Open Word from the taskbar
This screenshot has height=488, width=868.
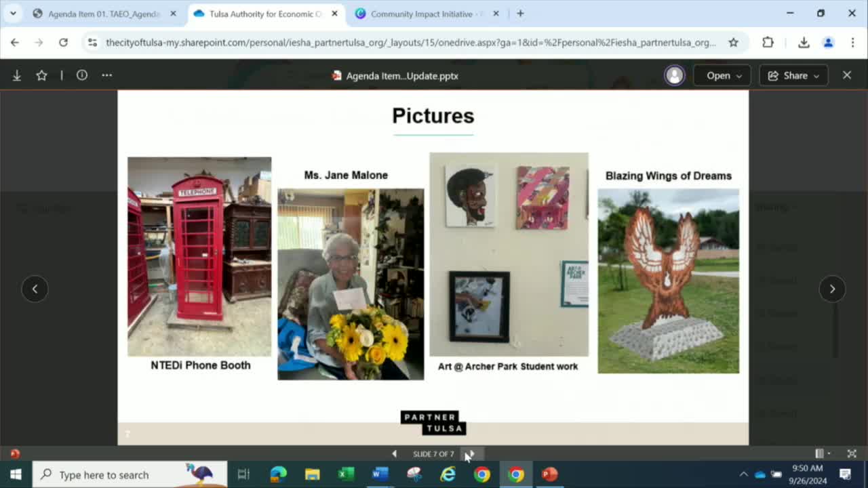coord(380,474)
